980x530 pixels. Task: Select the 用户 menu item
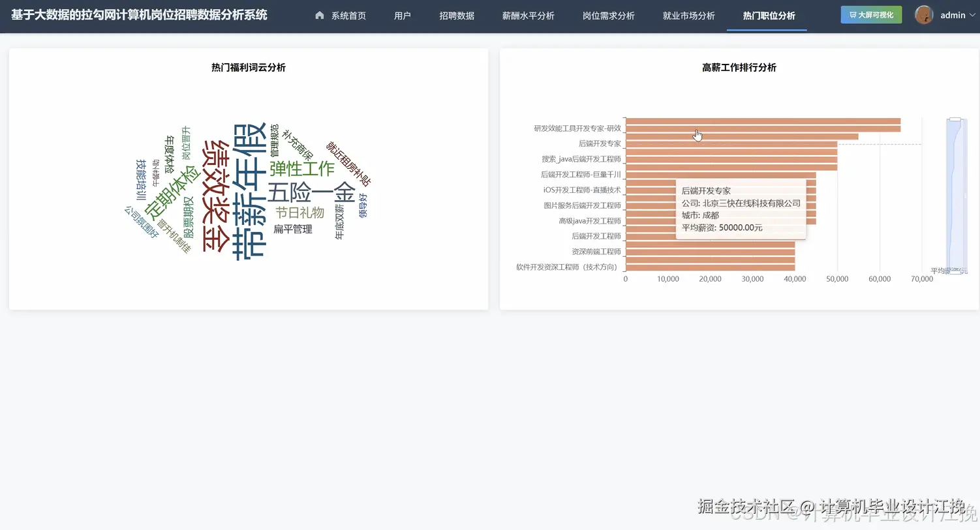403,15
